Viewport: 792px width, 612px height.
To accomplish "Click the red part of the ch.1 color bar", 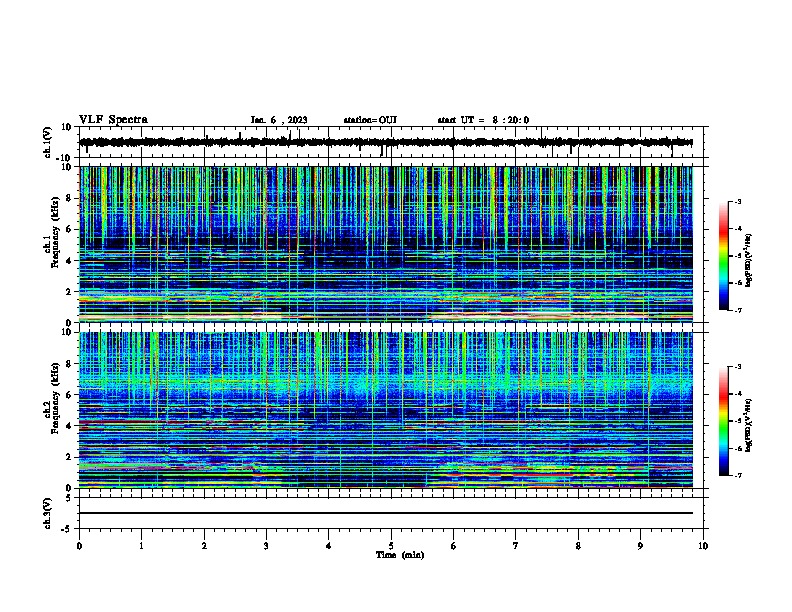I will coord(724,230).
